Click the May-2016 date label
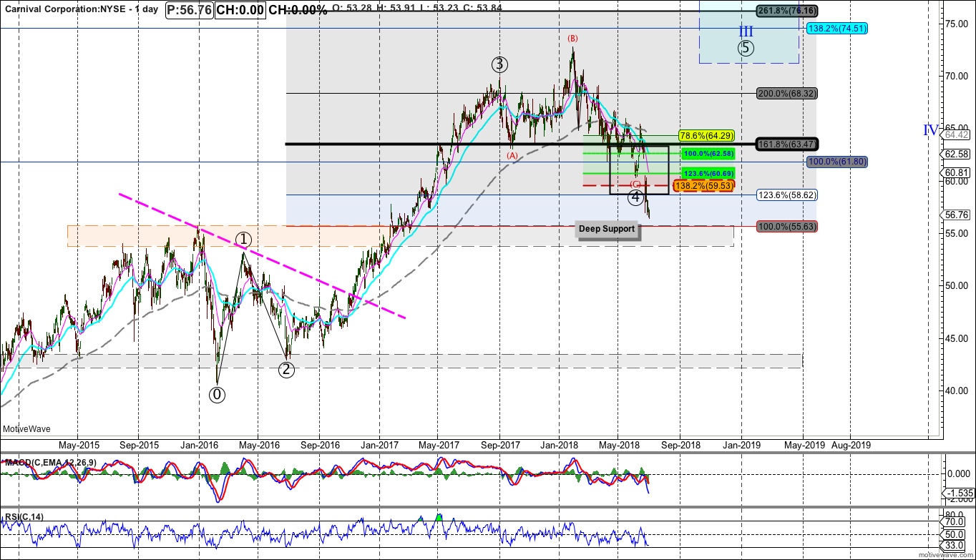Viewport: 976px width, 560px height. click(x=258, y=444)
